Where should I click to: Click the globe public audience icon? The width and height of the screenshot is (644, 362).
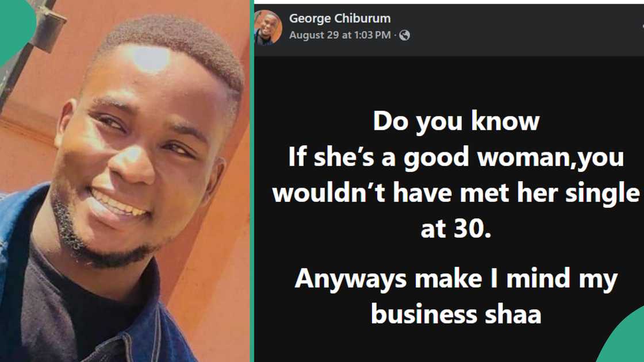pos(405,36)
